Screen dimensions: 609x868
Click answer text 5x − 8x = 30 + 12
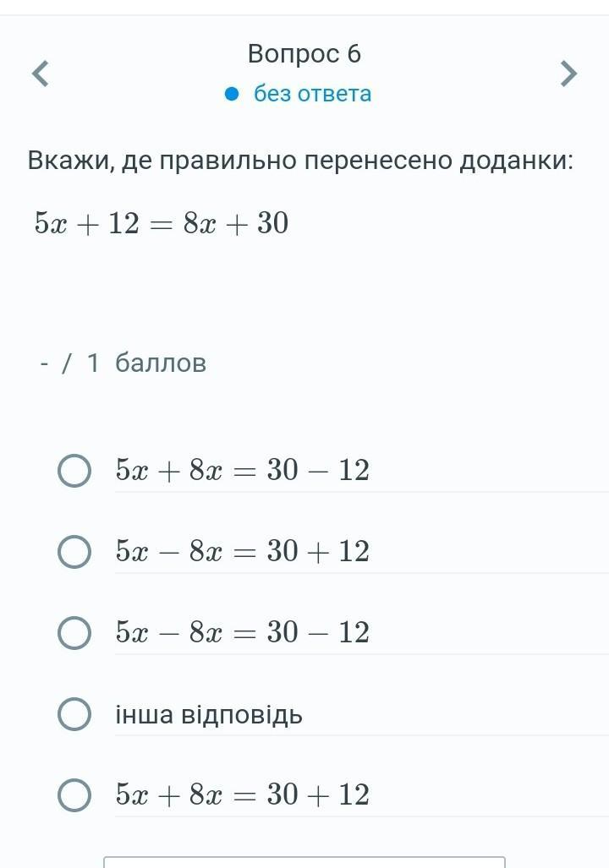[243, 551]
